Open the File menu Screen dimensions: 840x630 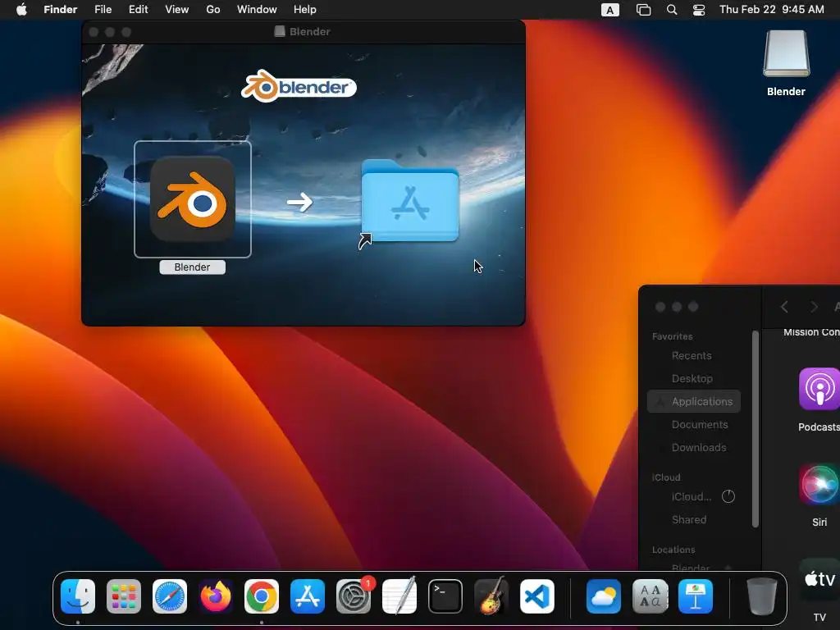click(103, 10)
